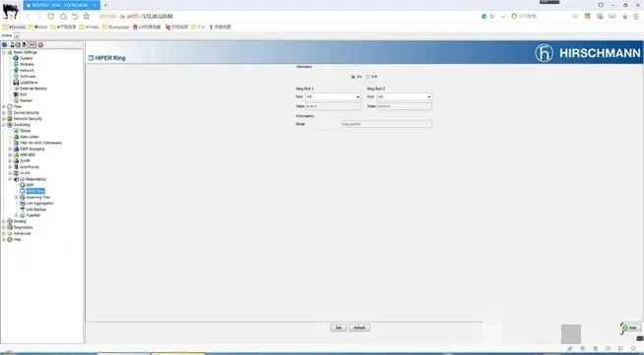Click browser reload icon
Screen dimensions: 644x355
[50, 16]
